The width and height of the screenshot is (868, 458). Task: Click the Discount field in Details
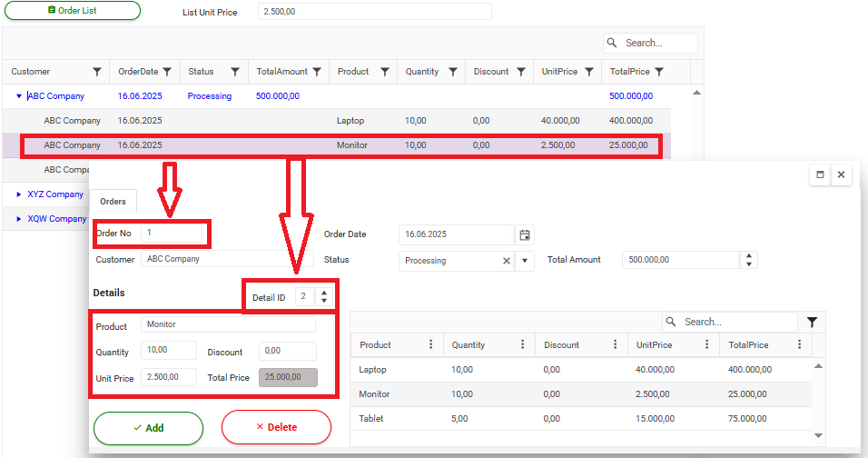point(287,351)
